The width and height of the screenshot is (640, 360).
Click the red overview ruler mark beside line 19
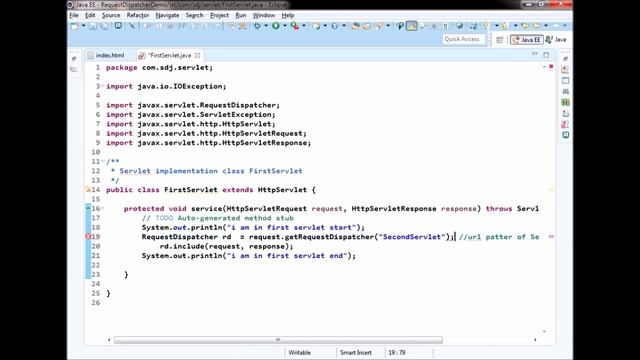click(551, 237)
